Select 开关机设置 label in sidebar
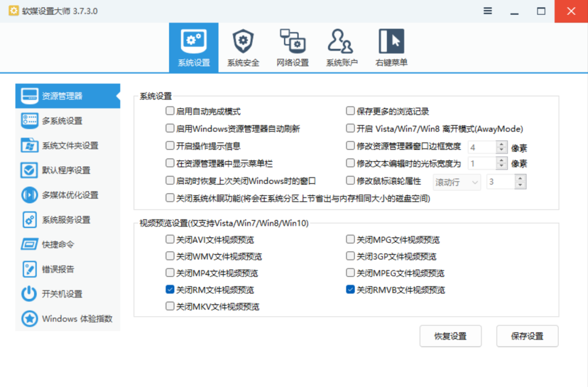588x387 pixels. tap(62, 294)
